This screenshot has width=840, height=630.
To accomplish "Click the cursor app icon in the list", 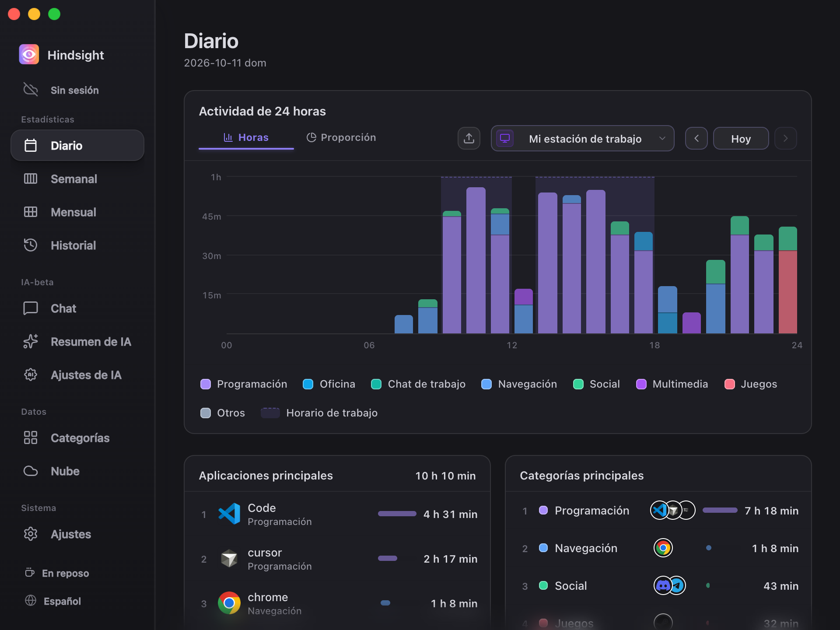I will pyautogui.click(x=229, y=558).
